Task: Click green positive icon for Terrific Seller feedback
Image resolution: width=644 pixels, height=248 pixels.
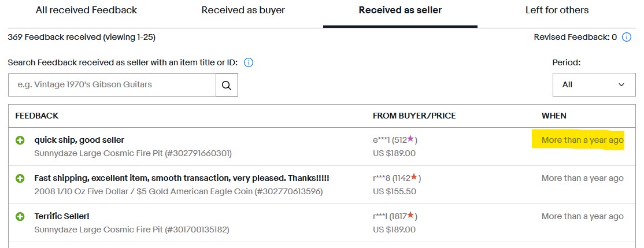Action: pos(20,216)
